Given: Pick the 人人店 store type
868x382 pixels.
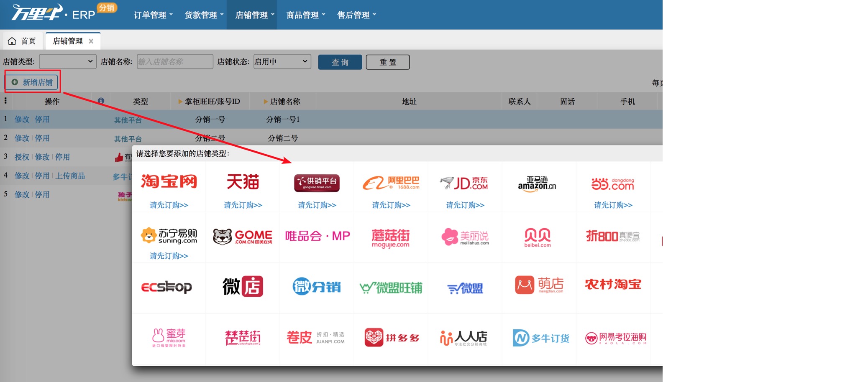Looking at the screenshot, I should (x=463, y=338).
